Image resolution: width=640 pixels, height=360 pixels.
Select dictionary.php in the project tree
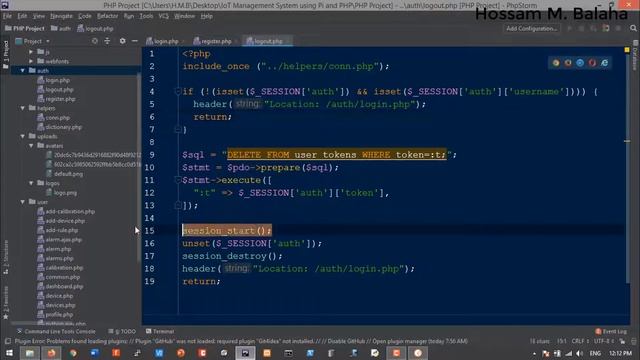pos(63,127)
